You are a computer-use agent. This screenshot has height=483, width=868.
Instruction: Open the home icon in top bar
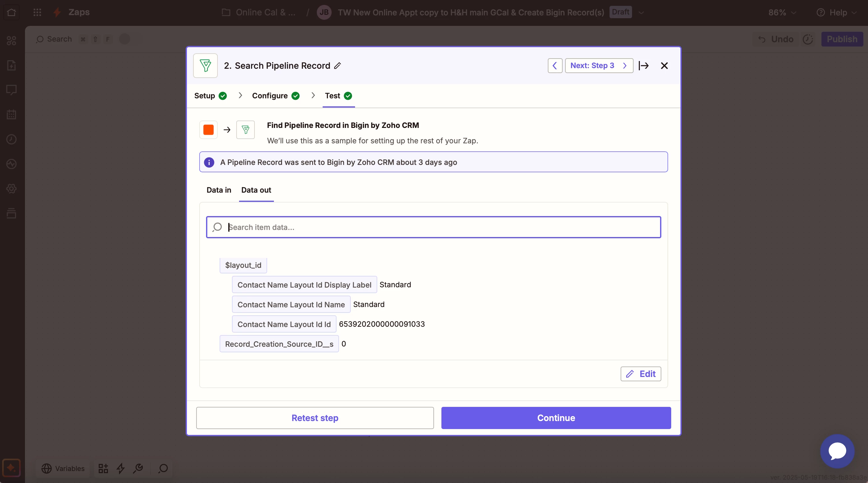point(11,12)
